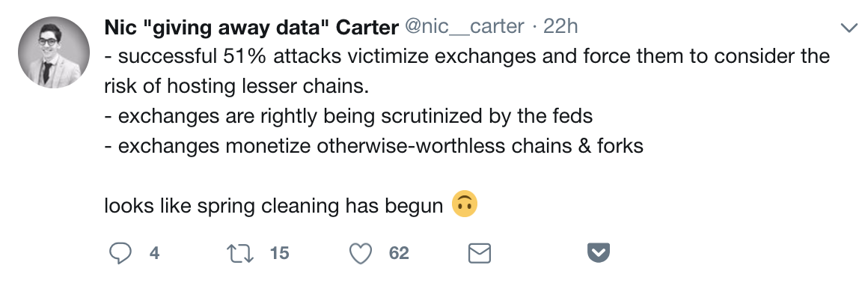Save the tweet using the Pocket icon
Image resolution: width=868 pixels, height=286 pixels.
(599, 253)
